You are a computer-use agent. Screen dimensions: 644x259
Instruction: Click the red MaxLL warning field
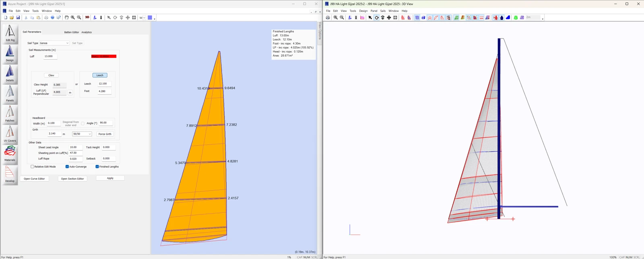pyautogui.click(x=104, y=56)
